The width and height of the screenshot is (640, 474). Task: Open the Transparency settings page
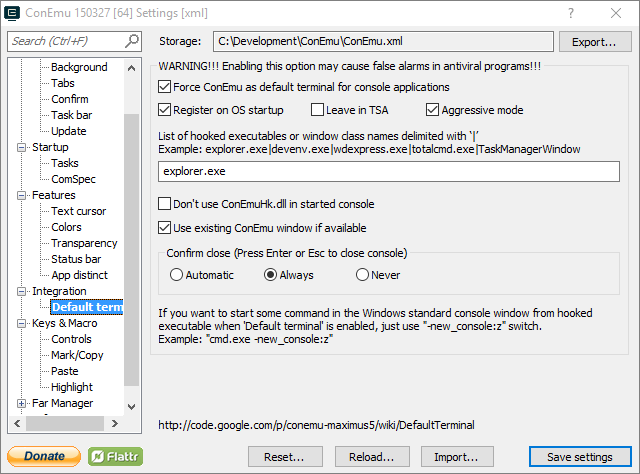(x=84, y=243)
